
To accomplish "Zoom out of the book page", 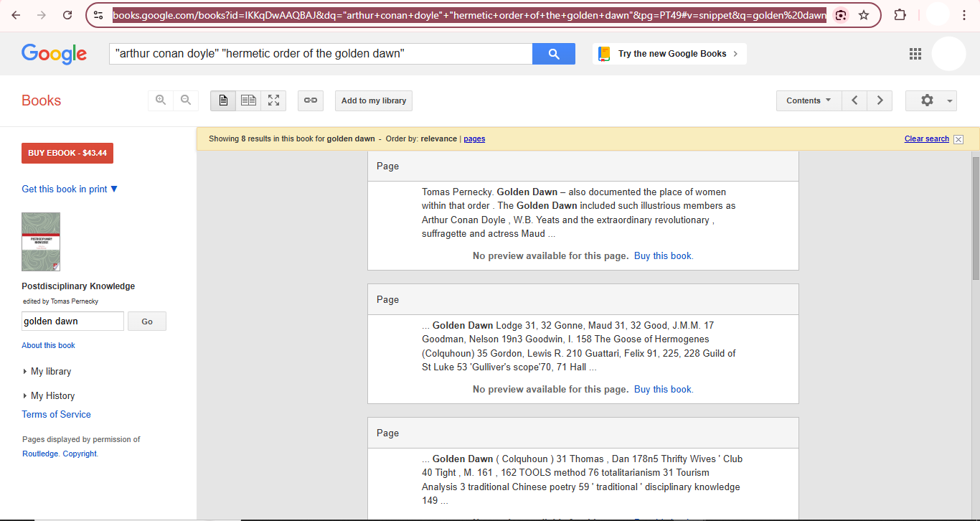I will point(186,100).
